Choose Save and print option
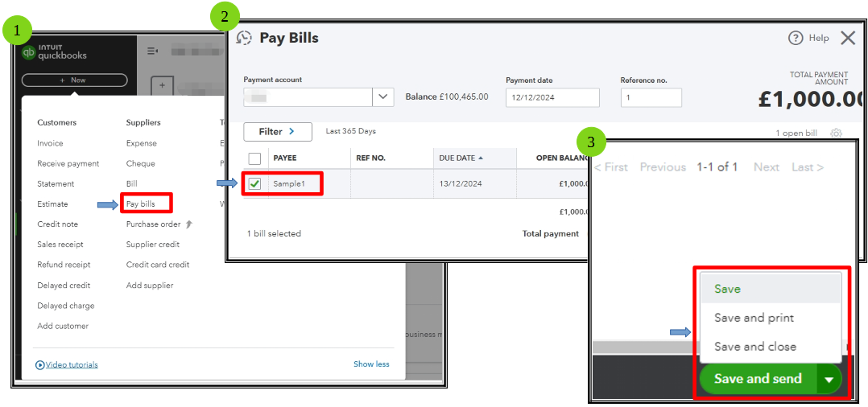Viewport: 868px width, 407px height. (x=771, y=318)
